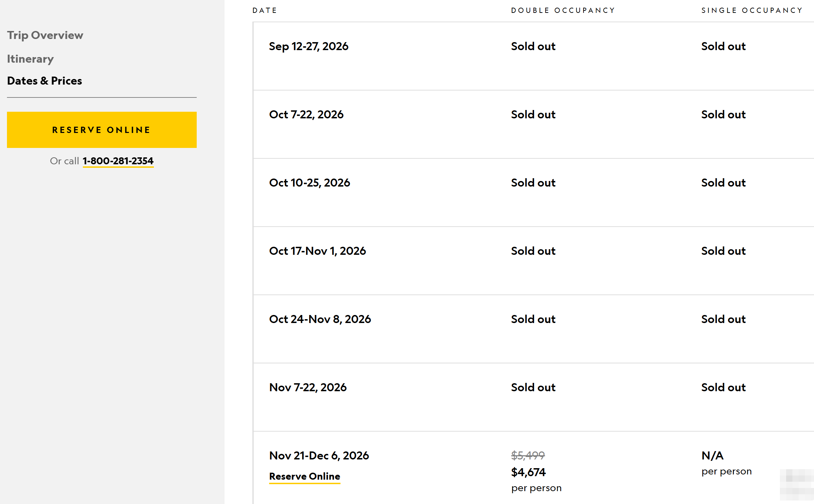Select the Oct 24-Nov 8, 2026 departure
Screen dimensions: 814x504
coord(533,329)
